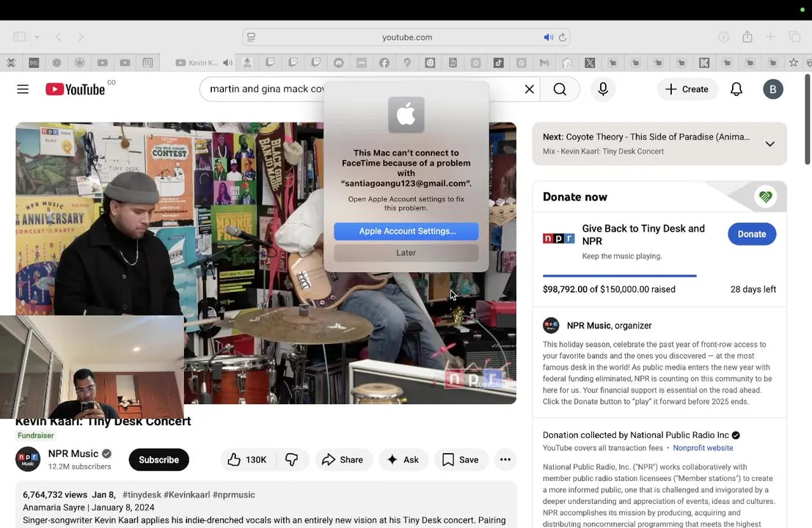This screenshot has height=528, width=812.
Task: Open the star icon tab
Action: coord(794,62)
